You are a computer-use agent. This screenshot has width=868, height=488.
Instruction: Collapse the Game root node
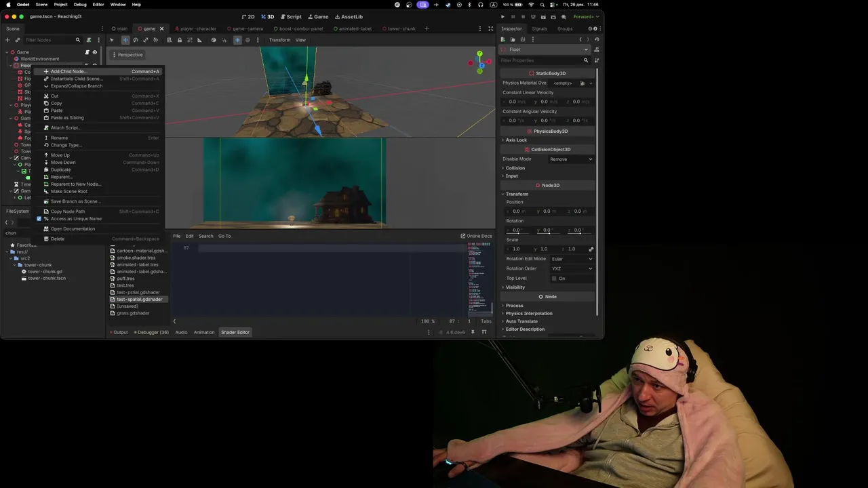pos(7,52)
